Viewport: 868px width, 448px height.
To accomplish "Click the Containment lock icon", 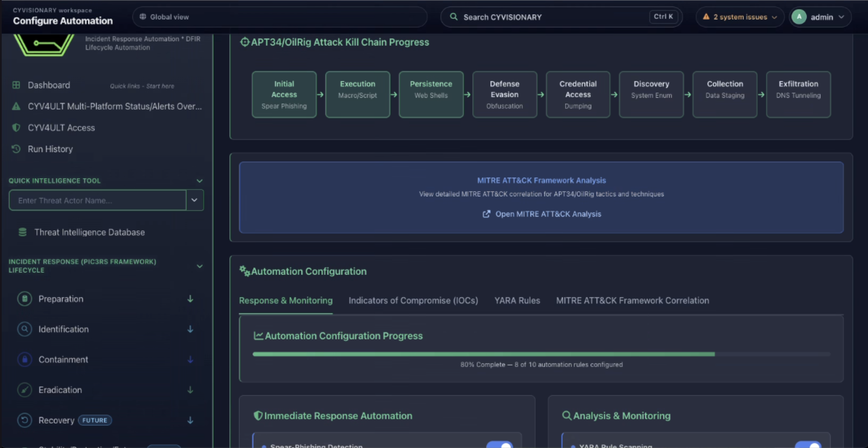I will (24, 360).
